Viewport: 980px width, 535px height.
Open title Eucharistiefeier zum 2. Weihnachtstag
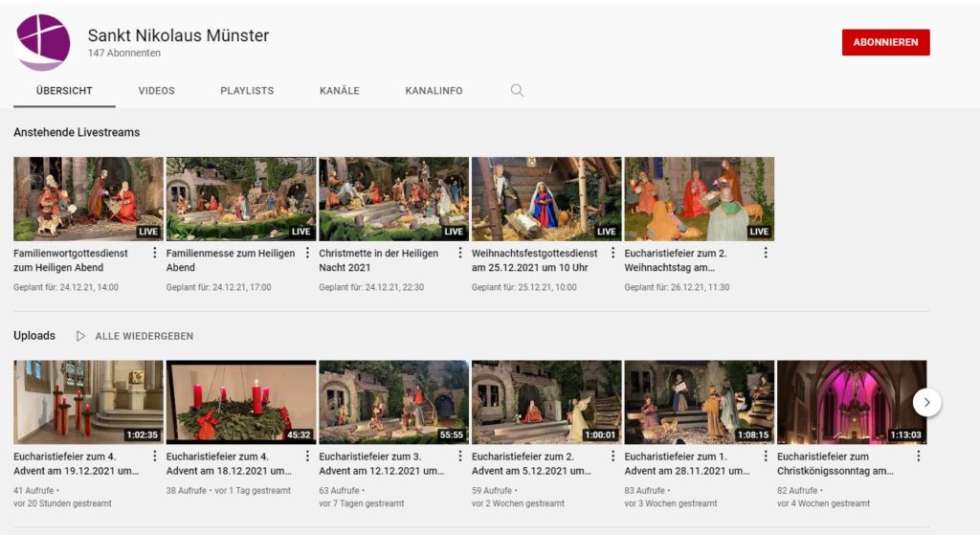pyautogui.click(x=676, y=260)
